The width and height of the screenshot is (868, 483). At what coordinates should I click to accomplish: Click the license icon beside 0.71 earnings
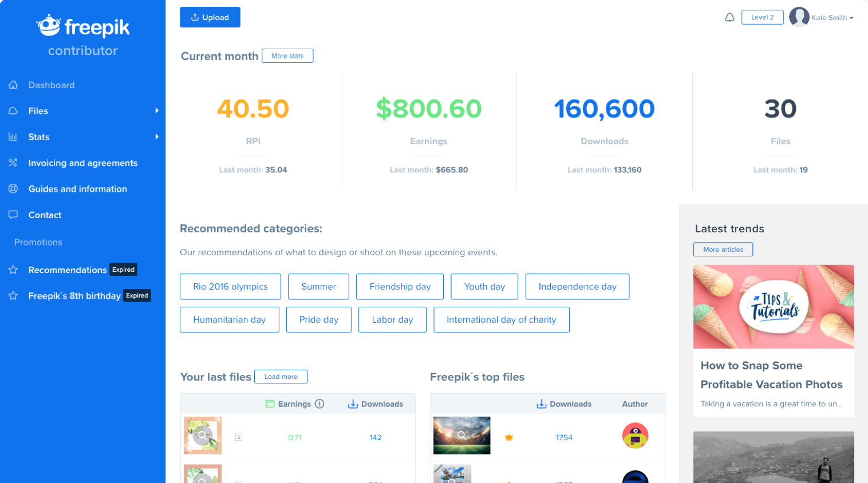pyautogui.click(x=239, y=437)
